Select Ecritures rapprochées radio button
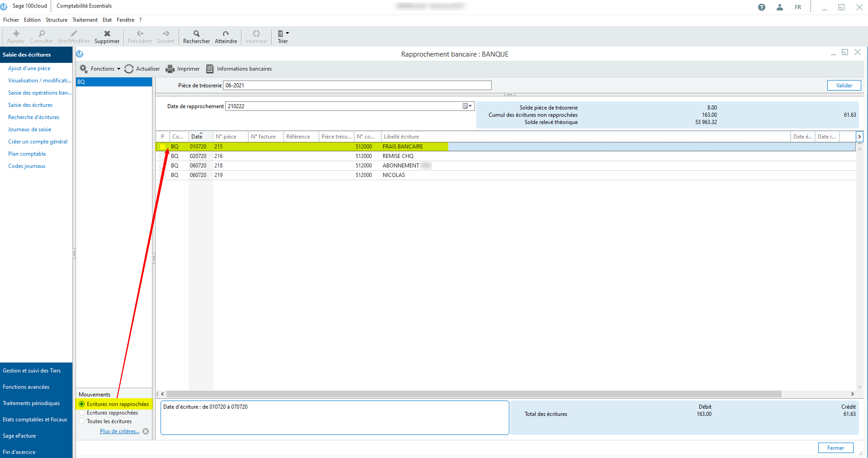Image resolution: width=868 pixels, height=458 pixels. pos(82,413)
